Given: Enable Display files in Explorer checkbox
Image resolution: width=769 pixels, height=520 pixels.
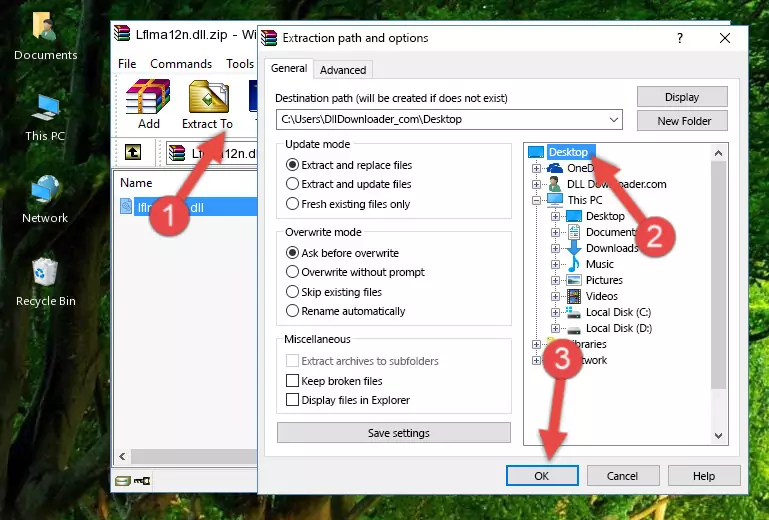Looking at the screenshot, I should coord(292,400).
